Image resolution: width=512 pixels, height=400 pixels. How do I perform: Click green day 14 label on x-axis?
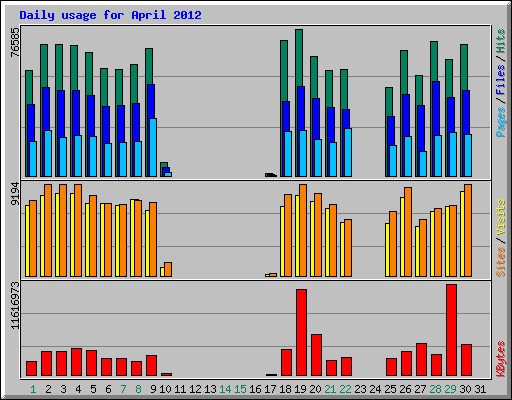point(225,389)
